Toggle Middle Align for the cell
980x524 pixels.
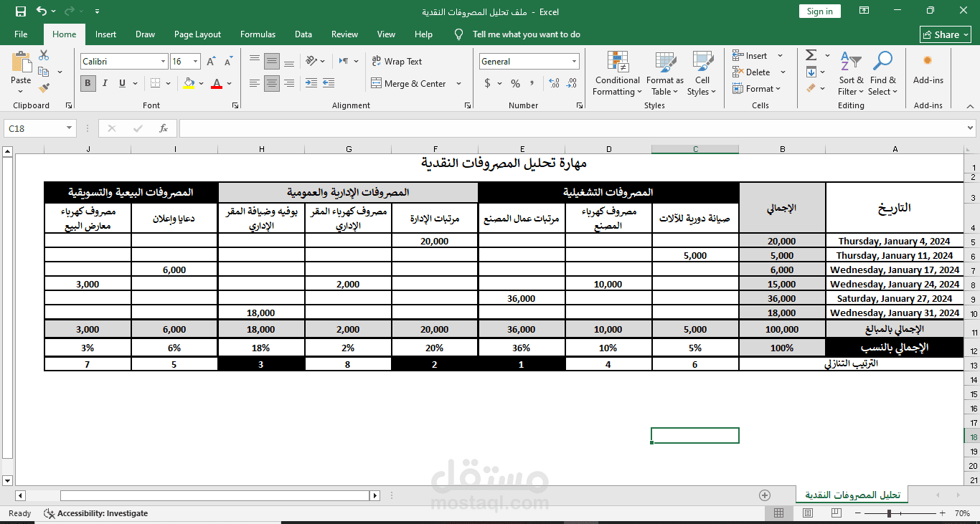click(x=272, y=62)
